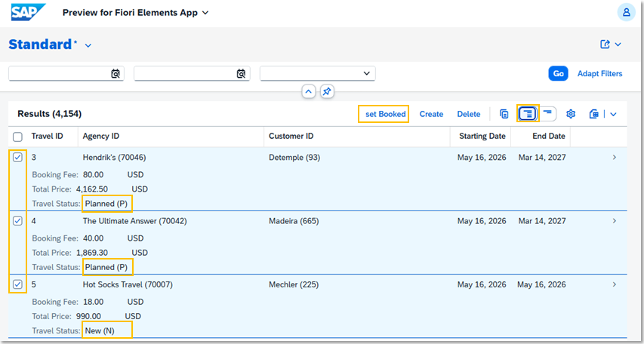The width and height of the screenshot is (644, 344).
Task: Click Starting Date column header
Action: [482, 137]
